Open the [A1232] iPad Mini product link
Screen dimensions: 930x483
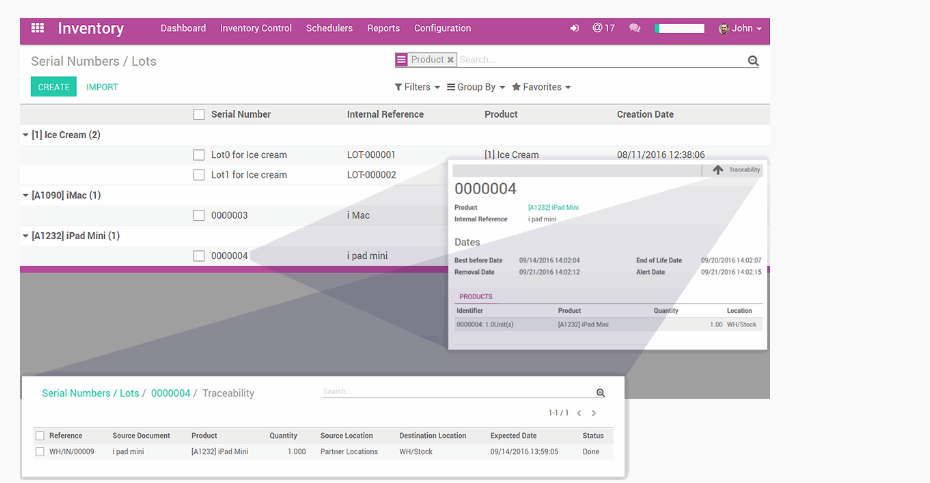(553, 208)
